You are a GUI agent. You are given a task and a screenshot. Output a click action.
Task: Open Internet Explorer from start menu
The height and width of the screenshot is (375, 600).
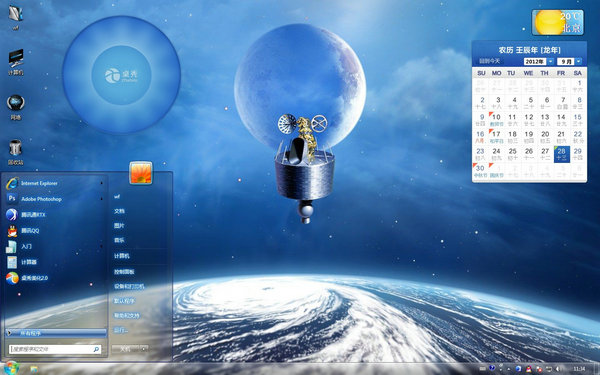click(x=54, y=183)
